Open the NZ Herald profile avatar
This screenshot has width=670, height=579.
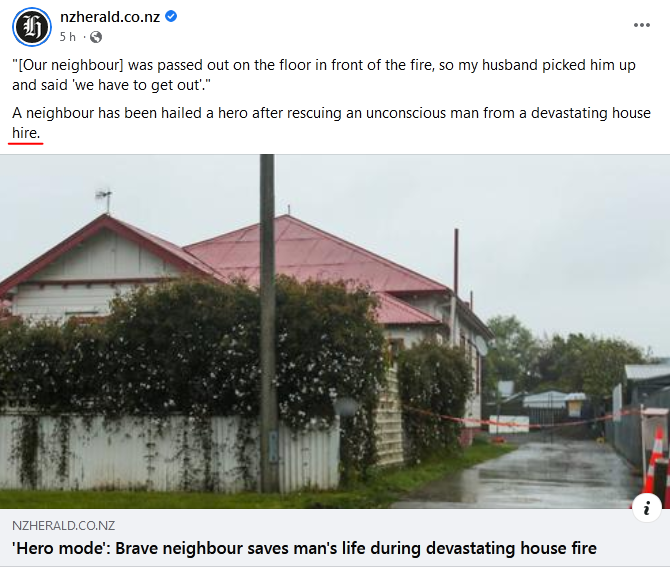(x=32, y=27)
